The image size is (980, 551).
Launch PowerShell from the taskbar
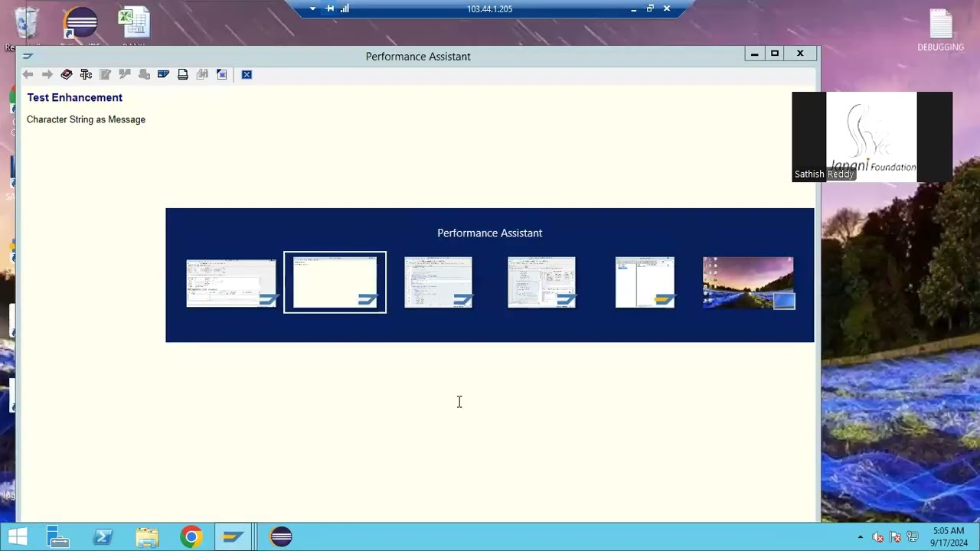click(x=103, y=536)
